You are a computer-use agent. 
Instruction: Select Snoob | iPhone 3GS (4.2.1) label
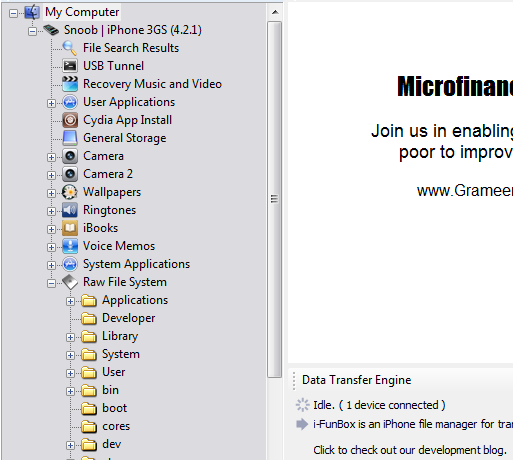[x=133, y=30]
